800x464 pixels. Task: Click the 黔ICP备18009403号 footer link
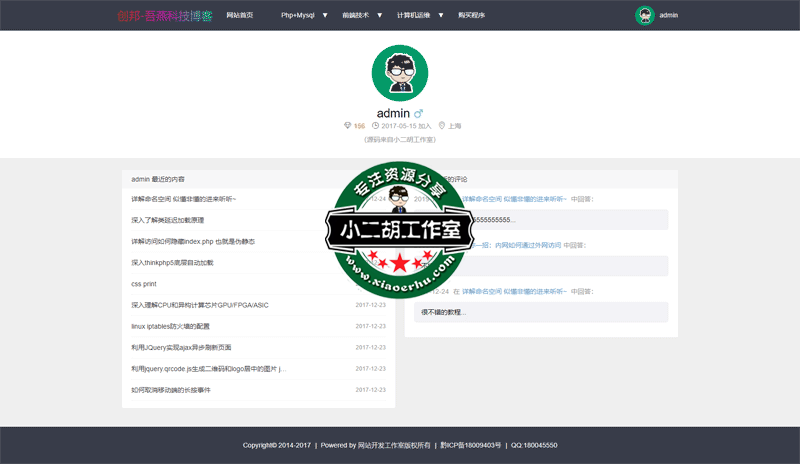(x=470, y=445)
